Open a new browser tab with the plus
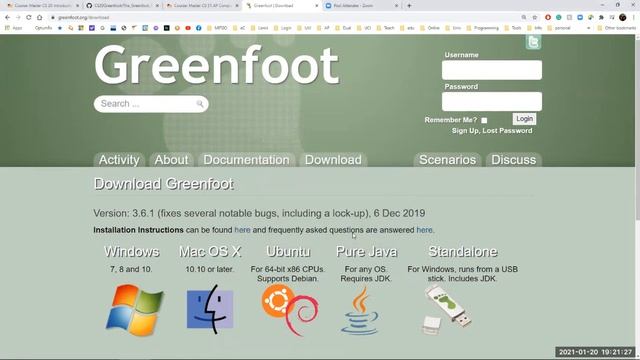Viewport: 640px width, 360px height. 409,6
